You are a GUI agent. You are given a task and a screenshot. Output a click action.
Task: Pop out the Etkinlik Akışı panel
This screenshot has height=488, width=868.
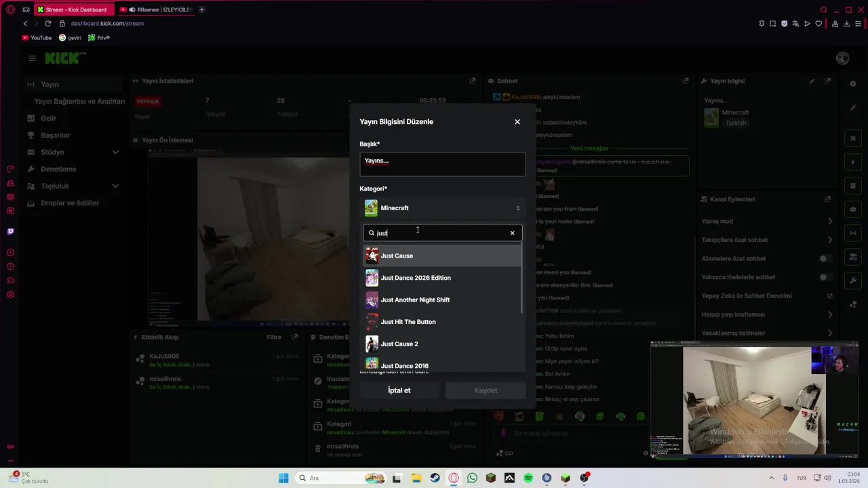coord(294,337)
